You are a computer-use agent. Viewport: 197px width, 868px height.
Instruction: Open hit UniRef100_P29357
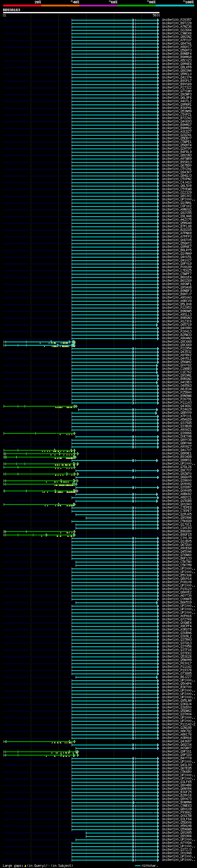click(177, 20)
